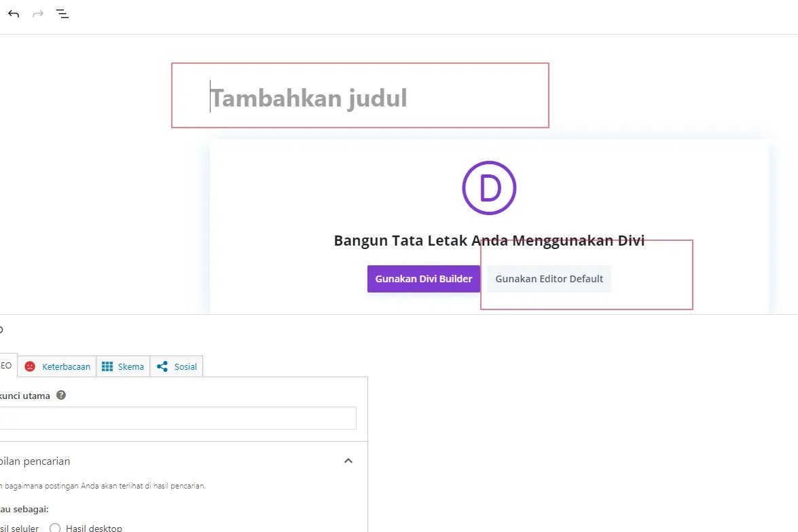Click the red sad face readability icon
The width and height of the screenshot is (798, 532).
click(x=30, y=366)
